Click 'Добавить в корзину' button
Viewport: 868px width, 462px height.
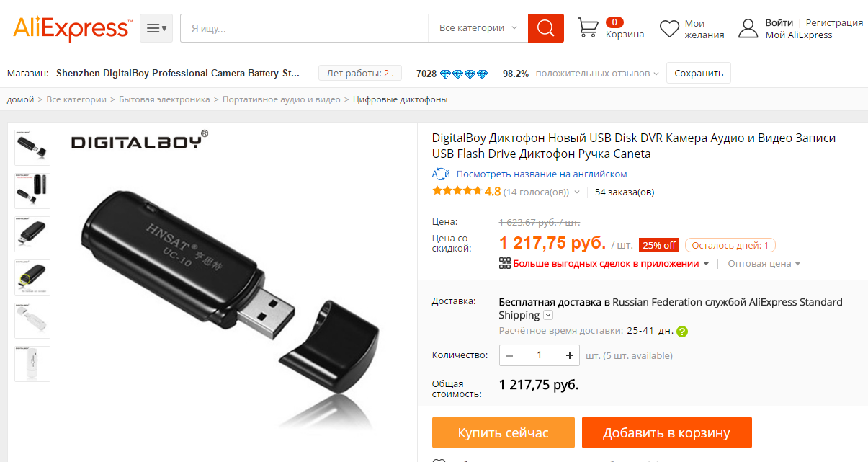tap(667, 432)
